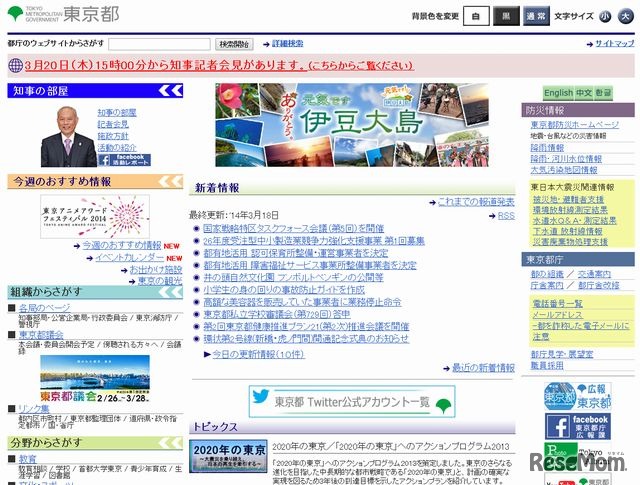Image resolution: width=640 pixels, height=485 pixels.
Task: Open the 今週のおすすめ情報 NEW link
Action: coord(122,245)
